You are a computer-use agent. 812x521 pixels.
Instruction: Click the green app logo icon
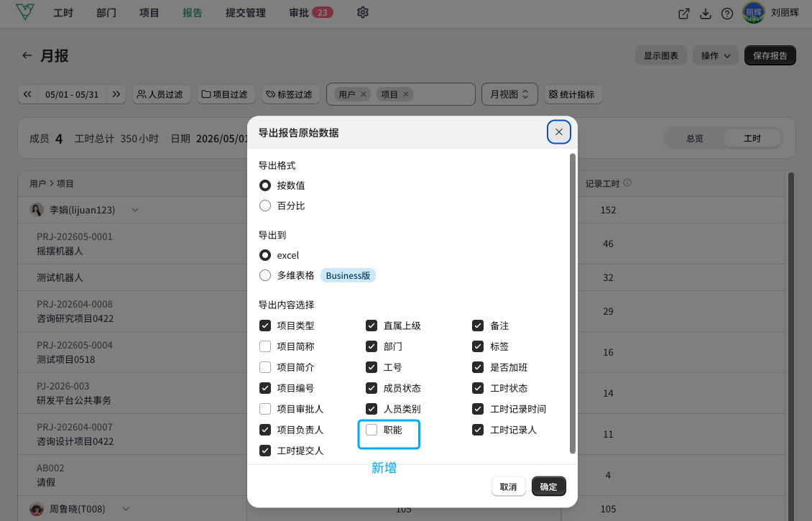click(24, 12)
